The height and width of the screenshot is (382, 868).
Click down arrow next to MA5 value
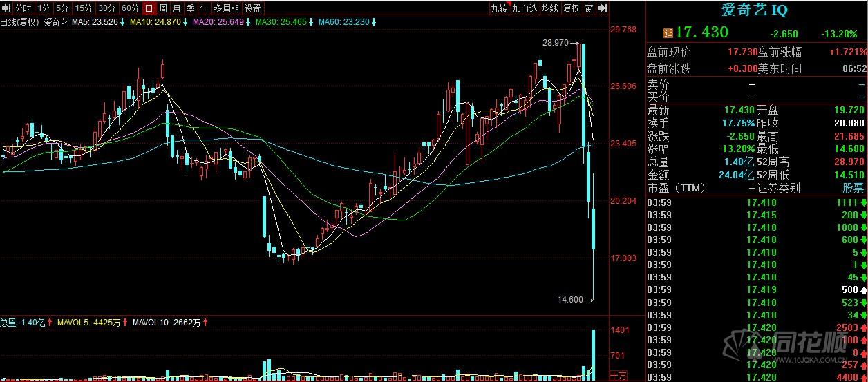[x=123, y=22]
